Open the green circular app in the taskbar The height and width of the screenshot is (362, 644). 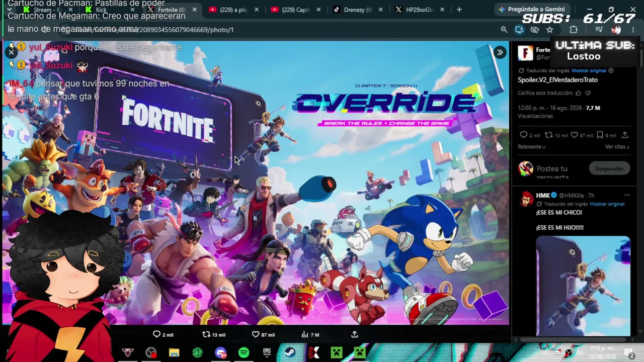tap(197, 353)
